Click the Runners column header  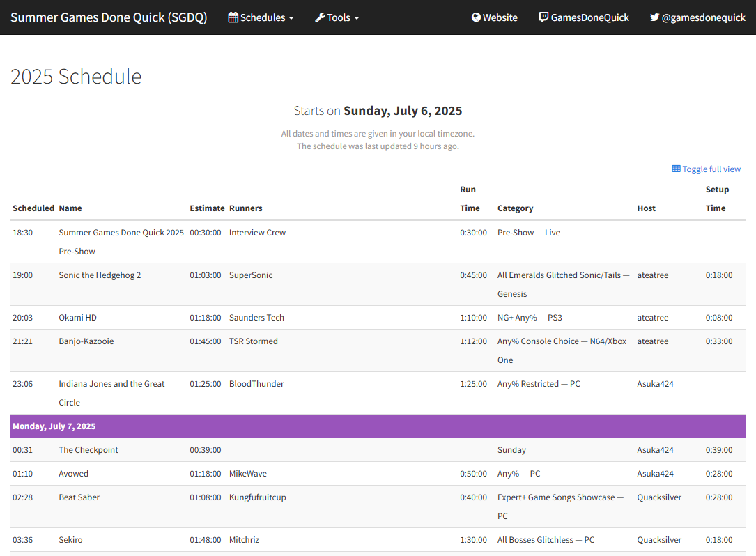point(246,208)
